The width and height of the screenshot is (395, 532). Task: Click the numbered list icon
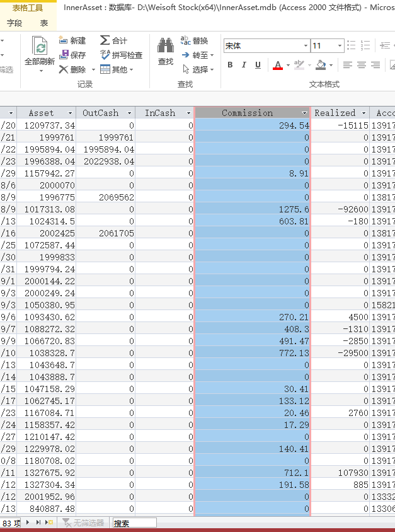pos(365,45)
